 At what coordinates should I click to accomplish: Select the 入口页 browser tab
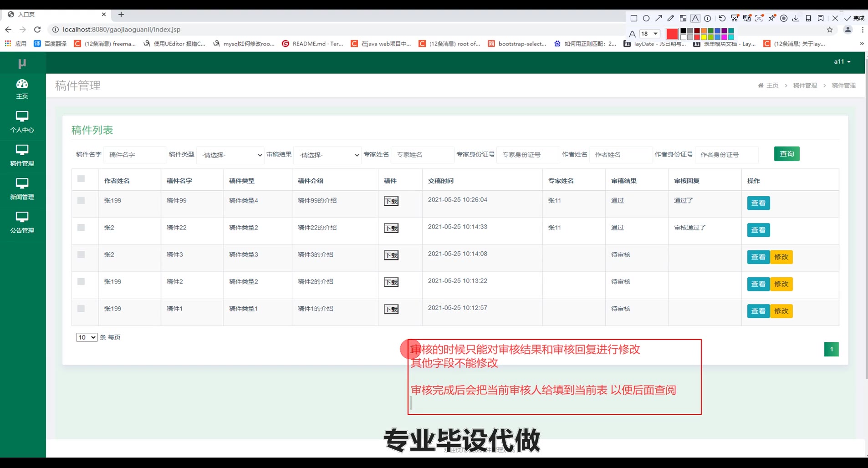coord(56,15)
